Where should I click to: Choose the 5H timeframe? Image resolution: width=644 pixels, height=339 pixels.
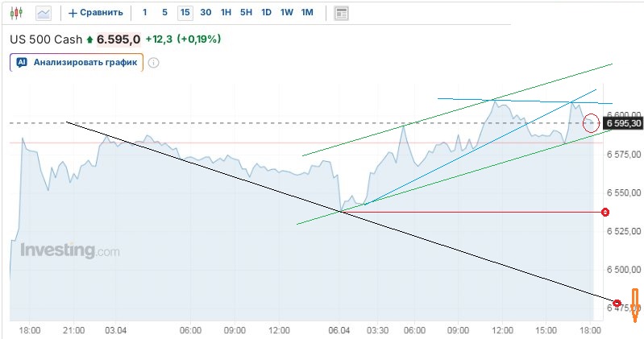click(246, 13)
